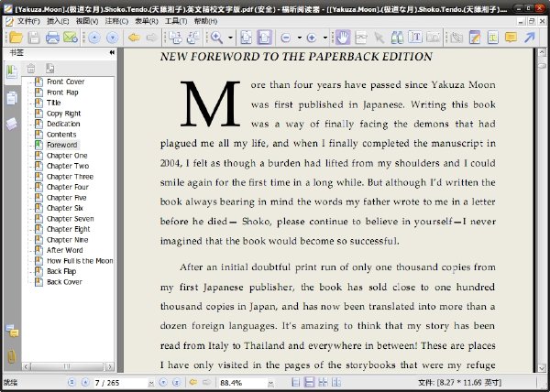Select the Foreword bookmark
Screen dimensions: 550x392
point(61,145)
